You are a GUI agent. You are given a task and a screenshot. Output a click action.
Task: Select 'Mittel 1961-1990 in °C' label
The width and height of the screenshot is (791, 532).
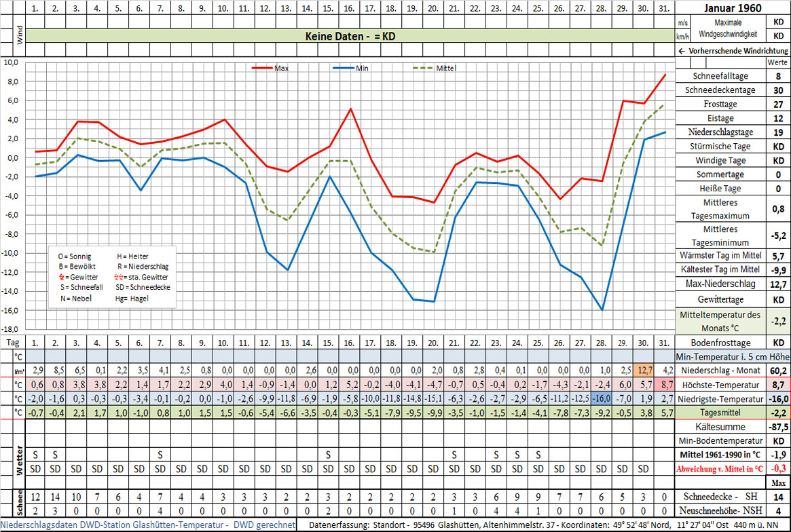(720, 455)
